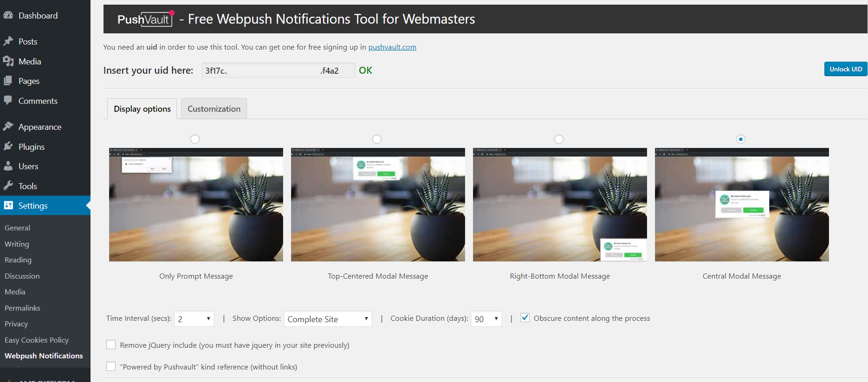Click the Right-Bottom Modal Message caption
Viewport: 868px width, 382px height.
coord(560,276)
